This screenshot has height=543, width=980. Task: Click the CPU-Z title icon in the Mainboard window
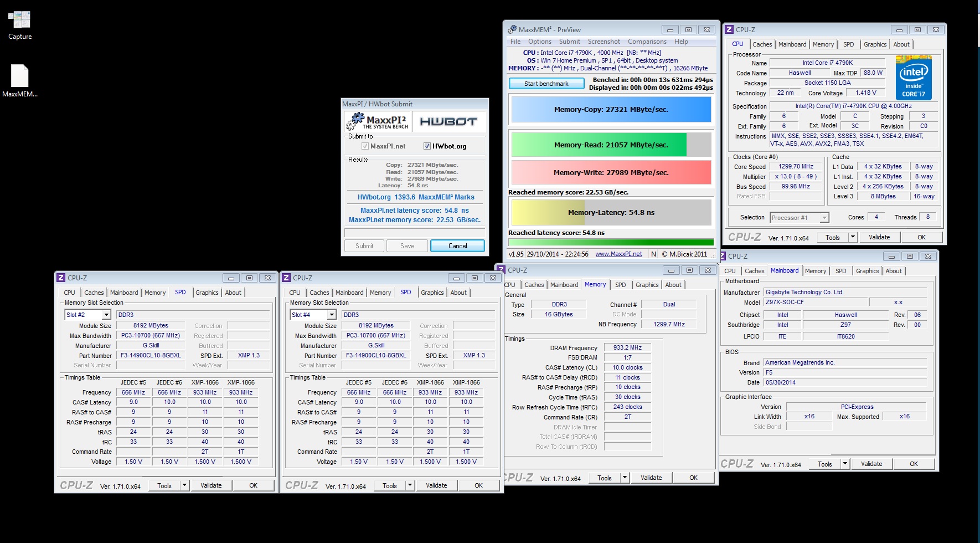click(721, 256)
